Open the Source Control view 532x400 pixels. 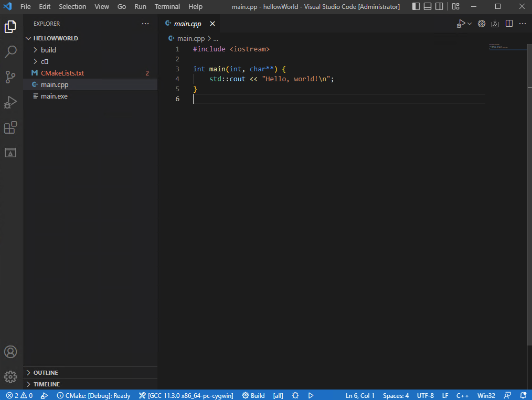[x=10, y=77]
